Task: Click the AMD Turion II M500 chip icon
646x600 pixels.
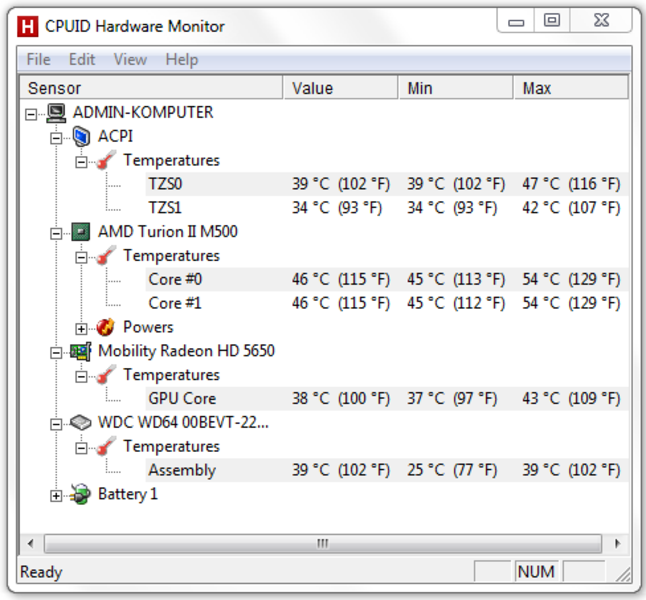Action: pos(81,232)
